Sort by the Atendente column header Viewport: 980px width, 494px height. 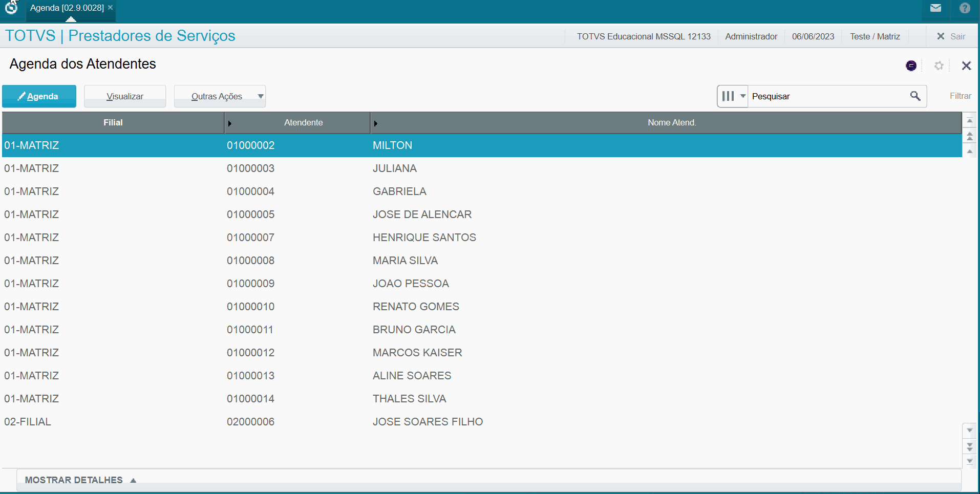(303, 123)
